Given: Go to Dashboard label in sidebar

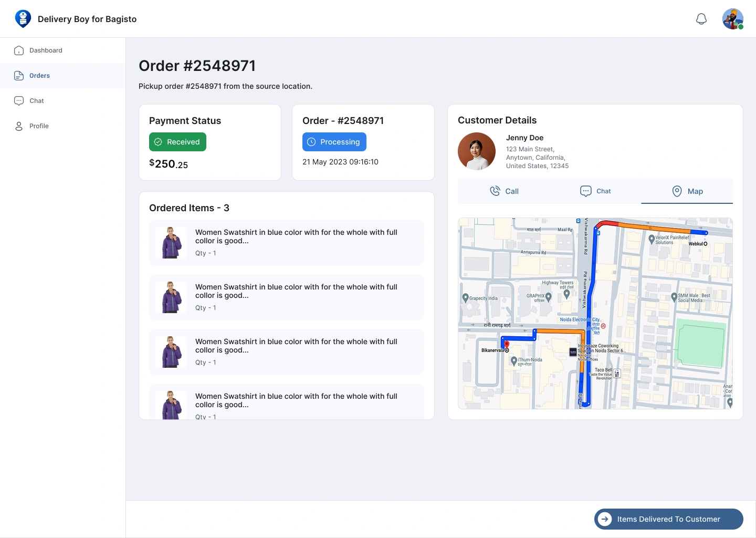Looking at the screenshot, I should pyautogui.click(x=46, y=50).
